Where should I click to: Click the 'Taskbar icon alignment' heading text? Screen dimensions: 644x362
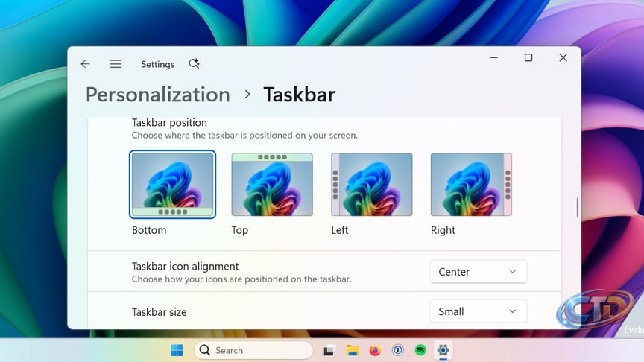(186, 267)
